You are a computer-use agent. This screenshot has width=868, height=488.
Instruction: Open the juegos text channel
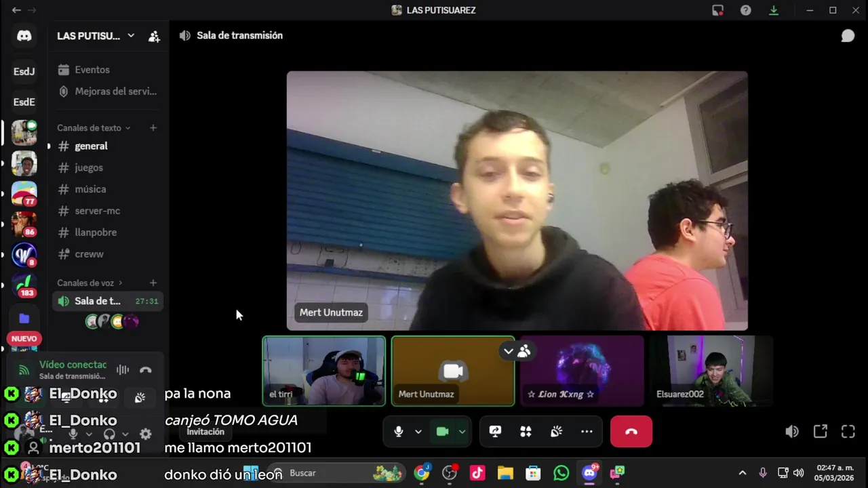[108, 167]
